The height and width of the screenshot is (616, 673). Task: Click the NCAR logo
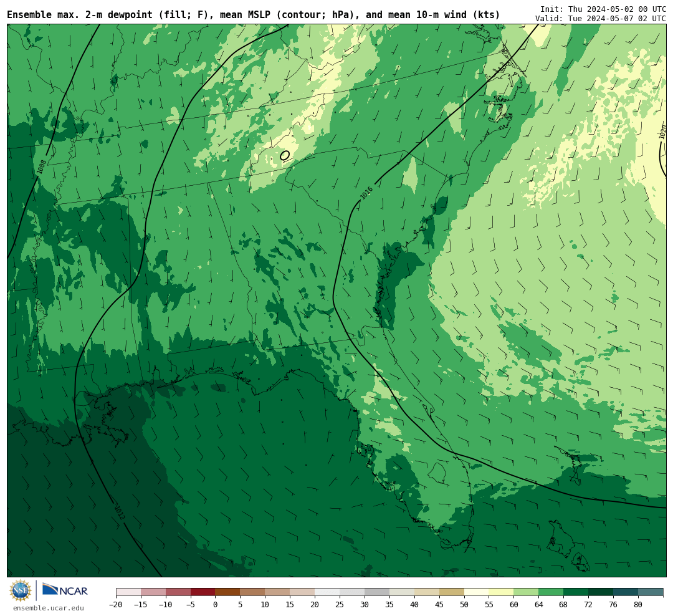point(65,590)
